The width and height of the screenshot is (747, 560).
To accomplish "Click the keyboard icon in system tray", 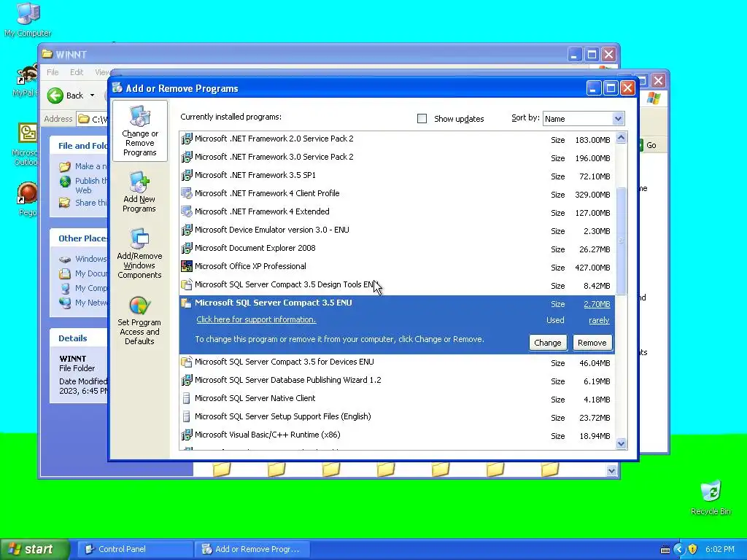I will 665,550.
